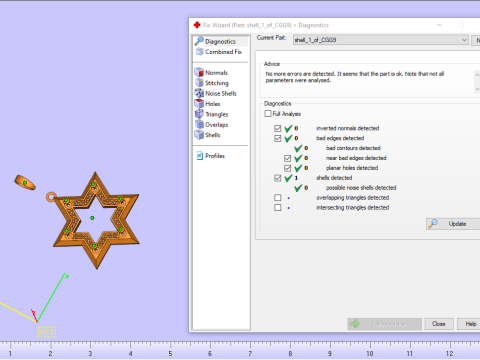Click the Close button
Image resolution: width=480 pixels, height=360 pixels.
[438, 324]
